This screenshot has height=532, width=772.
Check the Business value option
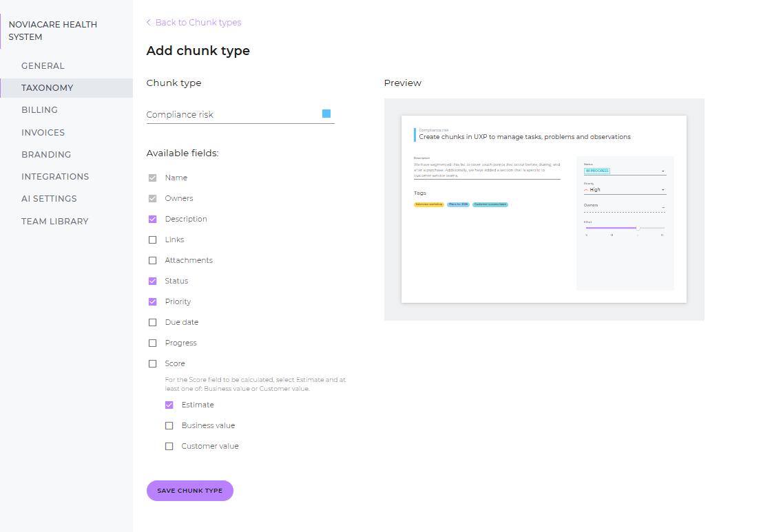point(169,426)
